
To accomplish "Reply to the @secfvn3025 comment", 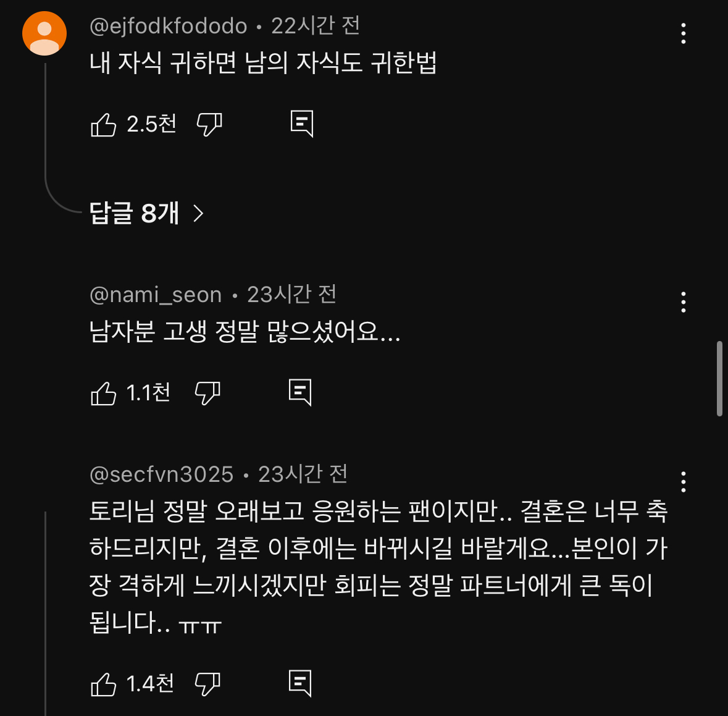I will coord(301,683).
